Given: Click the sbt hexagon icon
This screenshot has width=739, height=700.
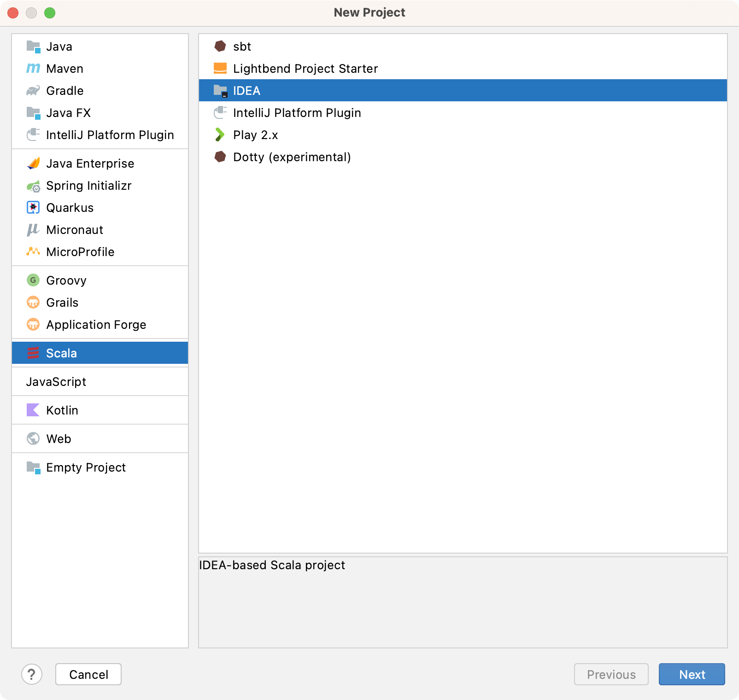Looking at the screenshot, I should pos(220,47).
